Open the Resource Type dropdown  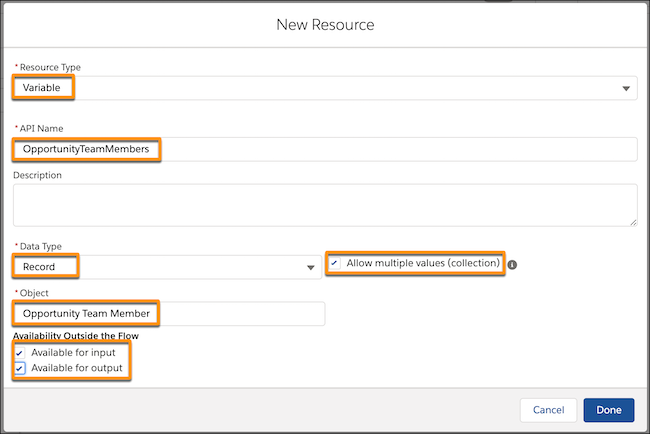325,88
